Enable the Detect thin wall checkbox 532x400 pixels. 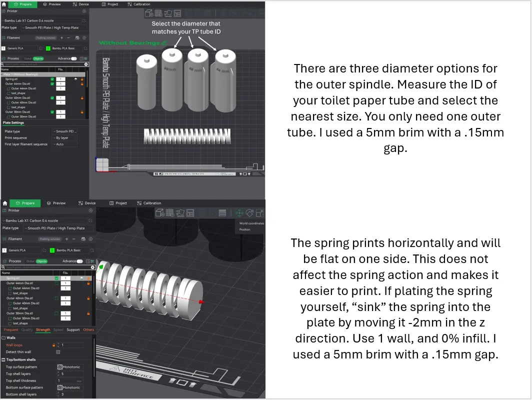[58, 352]
